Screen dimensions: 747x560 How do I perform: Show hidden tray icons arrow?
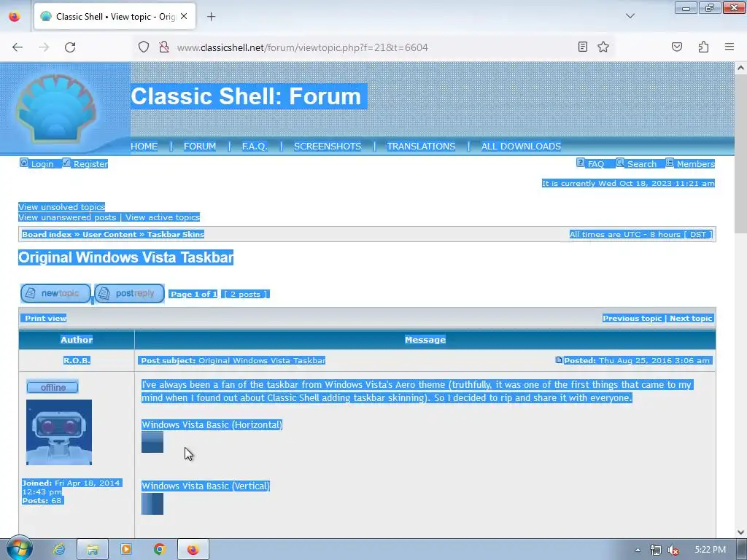(x=638, y=550)
